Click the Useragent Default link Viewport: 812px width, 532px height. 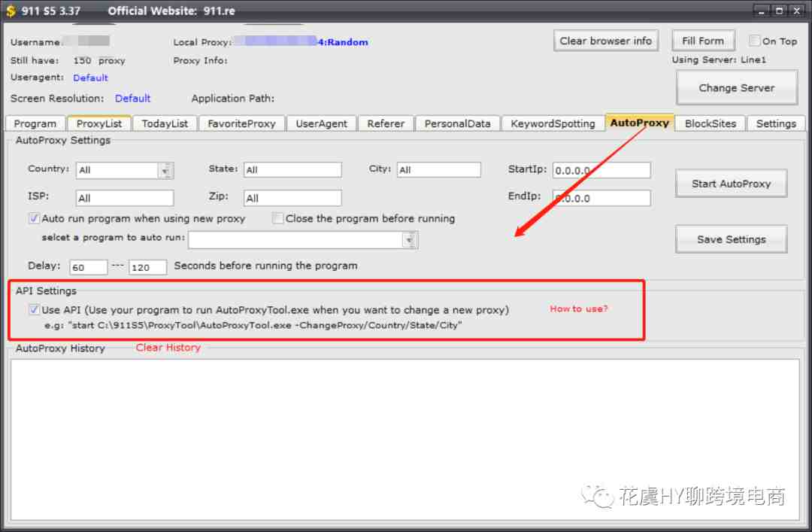[91, 78]
